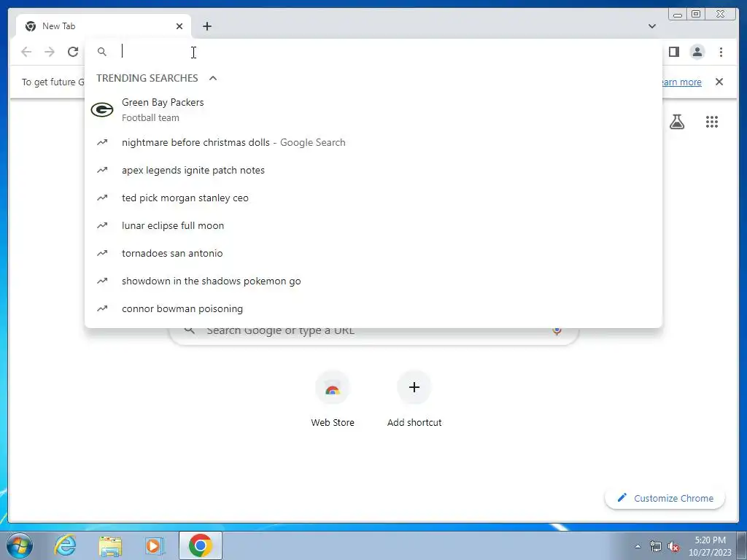
Task: Show hidden tray icons arrow
Action: click(x=638, y=546)
